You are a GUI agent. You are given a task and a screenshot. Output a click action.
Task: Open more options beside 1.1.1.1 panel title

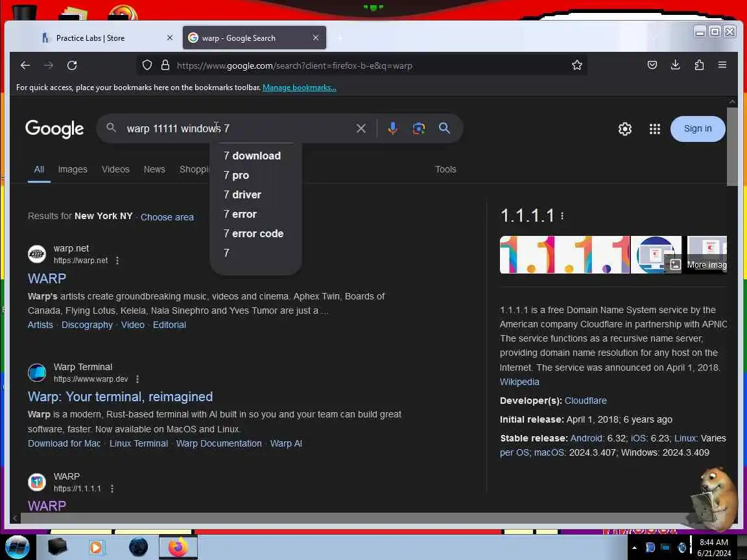coord(562,216)
